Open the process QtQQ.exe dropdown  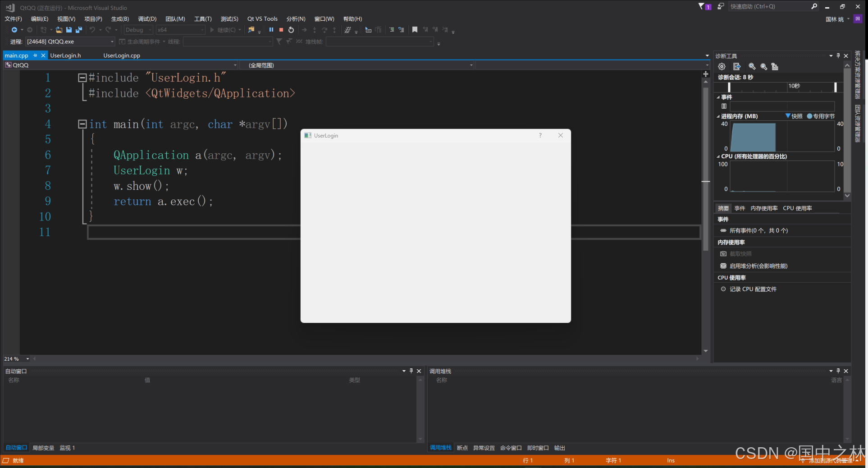coord(70,41)
